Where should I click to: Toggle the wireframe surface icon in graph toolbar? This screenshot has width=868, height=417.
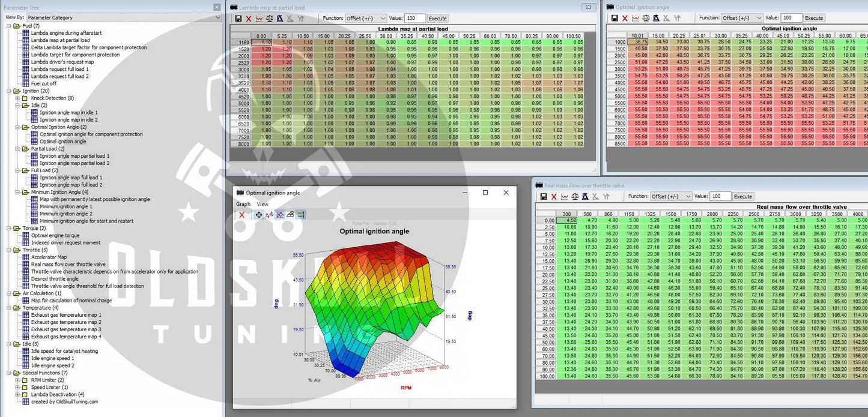click(x=290, y=215)
